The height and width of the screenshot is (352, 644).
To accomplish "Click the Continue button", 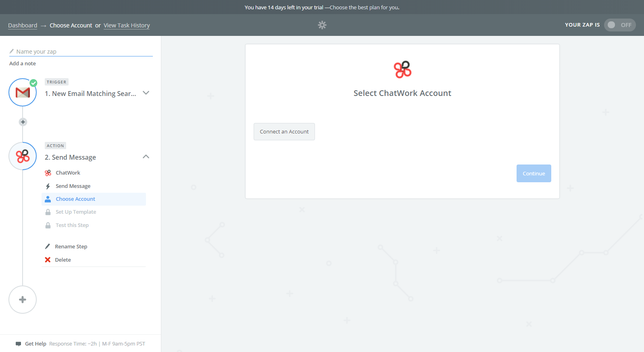I will point(534,173).
